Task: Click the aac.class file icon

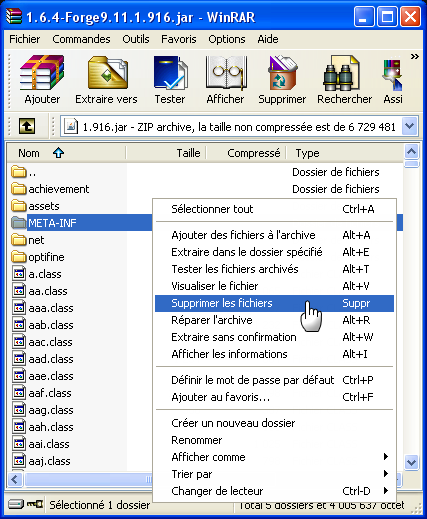Action: click(x=19, y=342)
